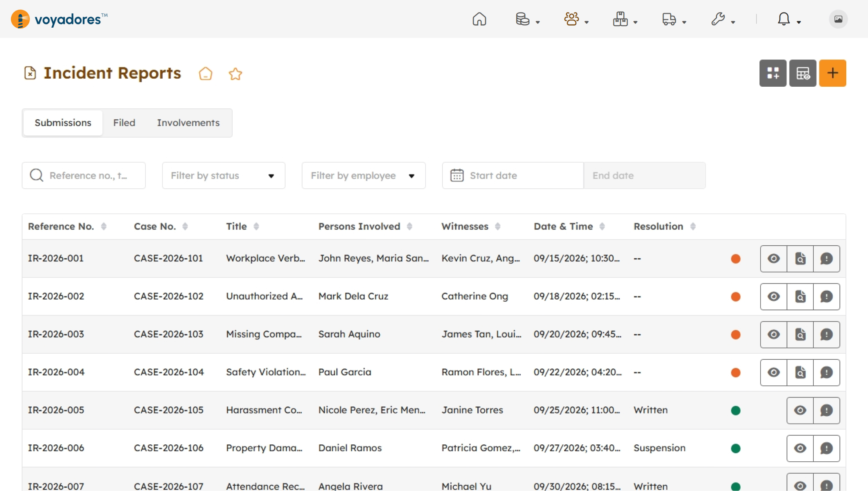View IR-2026-005 with eye icon
Image resolution: width=868 pixels, height=491 pixels.
pyautogui.click(x=800, y=410)
